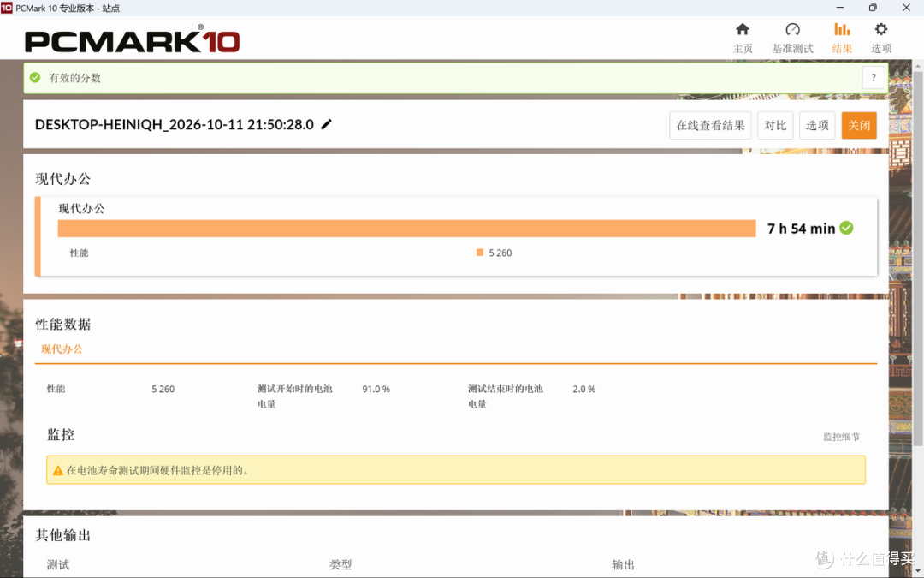
Task: Click the green check beside 7 h 54 min
Action: click(846, 228)
